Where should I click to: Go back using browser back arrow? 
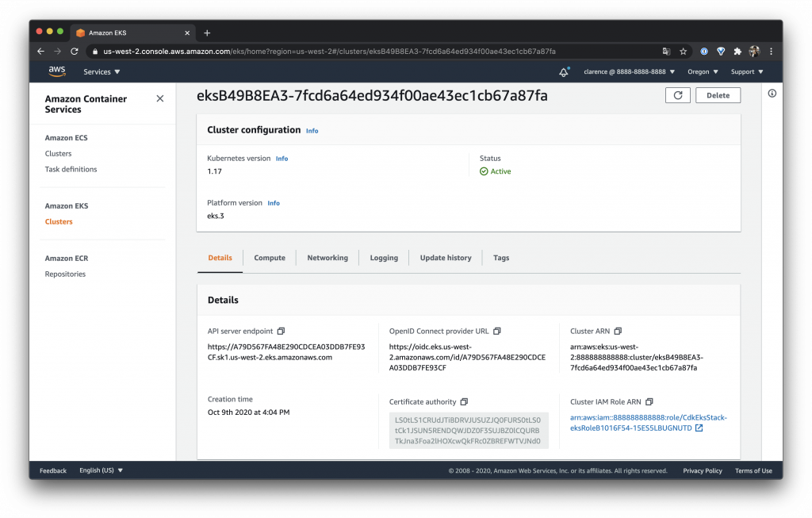[x=41, y=52]
